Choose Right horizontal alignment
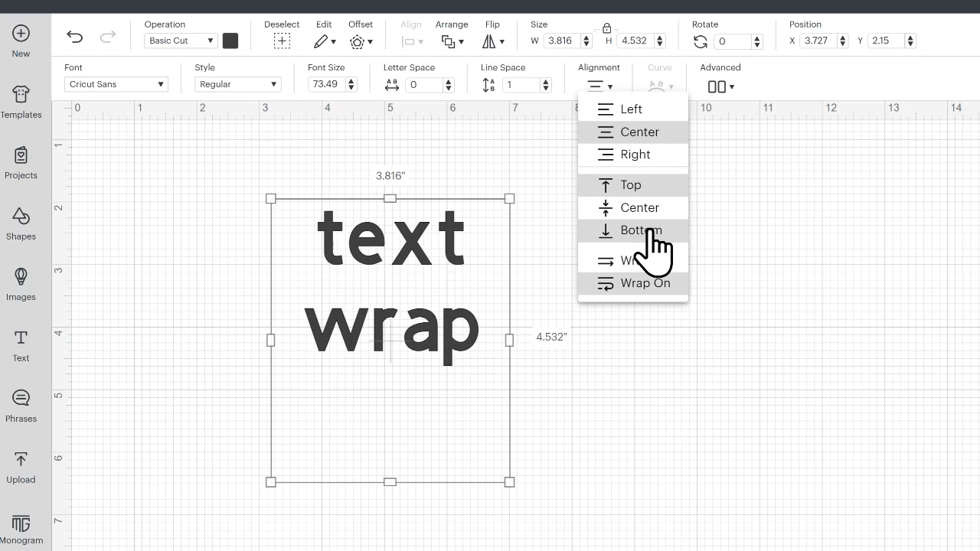The height and width of the screenshot is (551, 980). [x=633, y=155]
